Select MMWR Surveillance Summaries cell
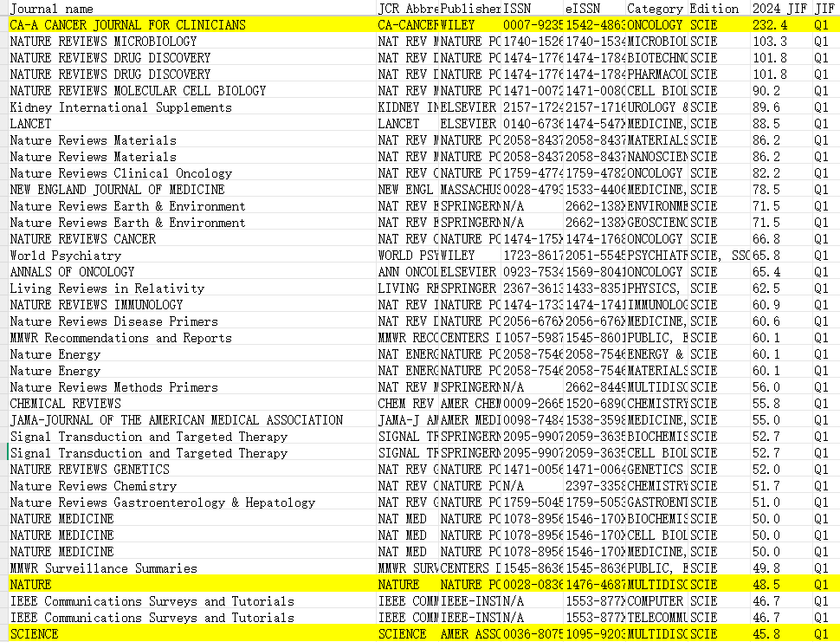This screenshot has width=840, height=642. point(192,568)
